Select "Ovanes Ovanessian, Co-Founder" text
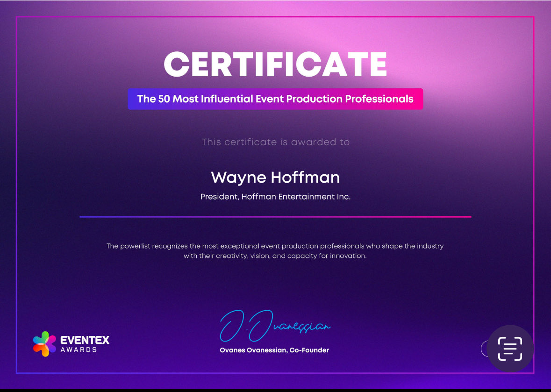Image resolution: width=551 pixels, height=392 pixels. [274, 350]
